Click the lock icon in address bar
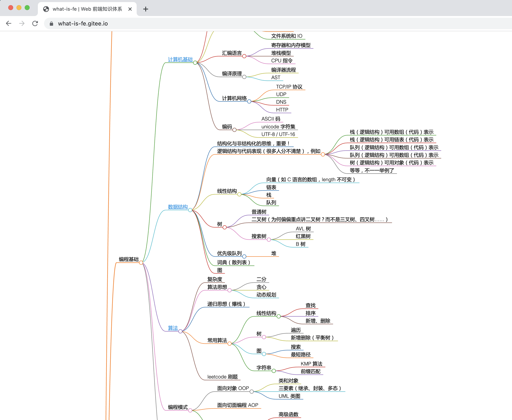This screenshot has width=512, height=420. [x=51, y=23]
